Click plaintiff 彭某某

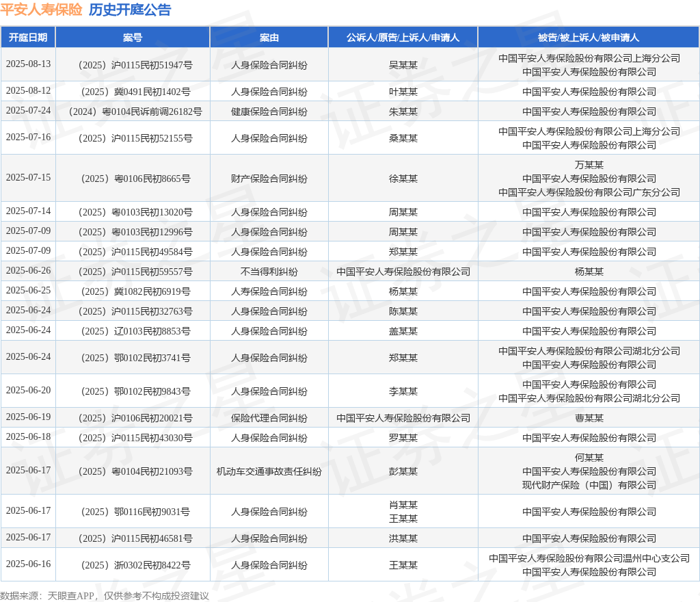pos(403,471)
